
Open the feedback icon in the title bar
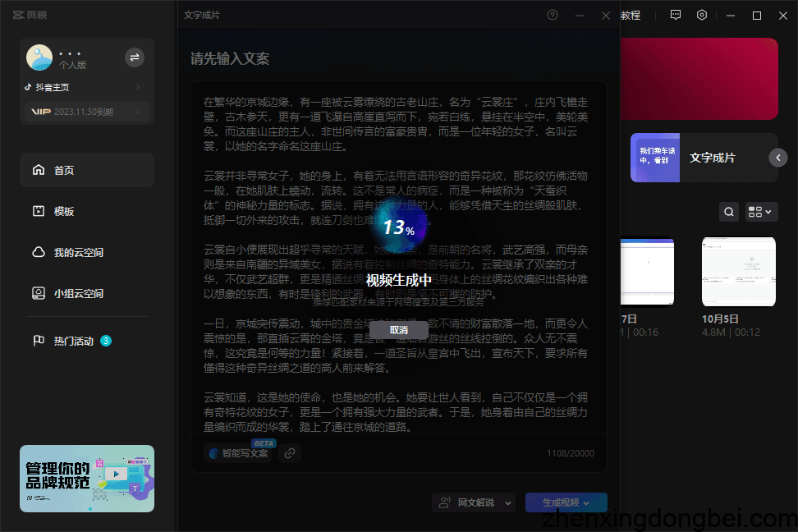(675, 15)
